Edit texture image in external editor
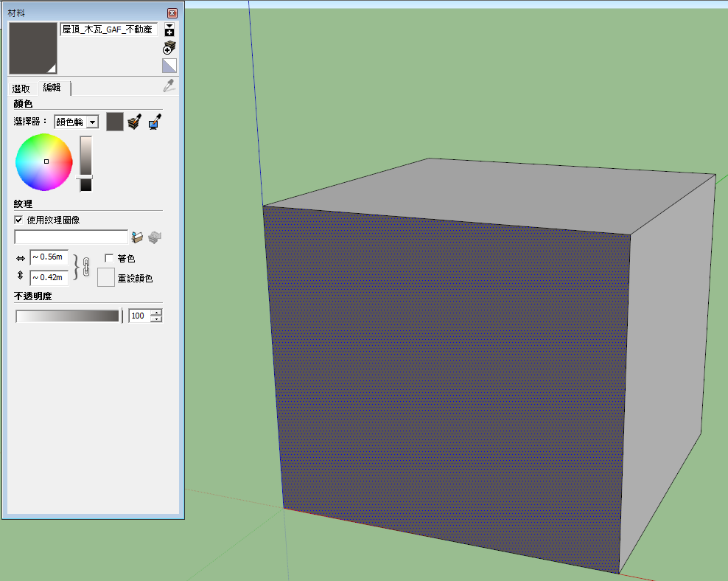Image resolution: width=728 pixels, height=581 pixels. tap(154, 237)
